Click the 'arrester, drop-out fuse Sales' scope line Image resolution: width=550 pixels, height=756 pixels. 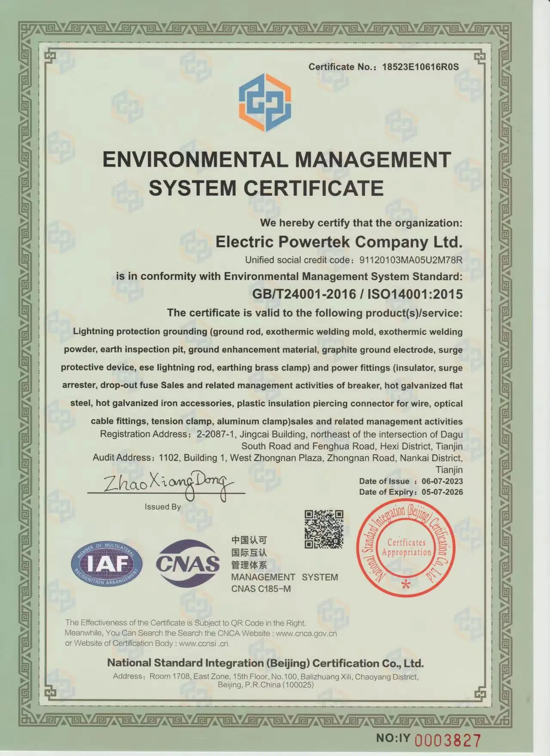(x=263, y=385)
